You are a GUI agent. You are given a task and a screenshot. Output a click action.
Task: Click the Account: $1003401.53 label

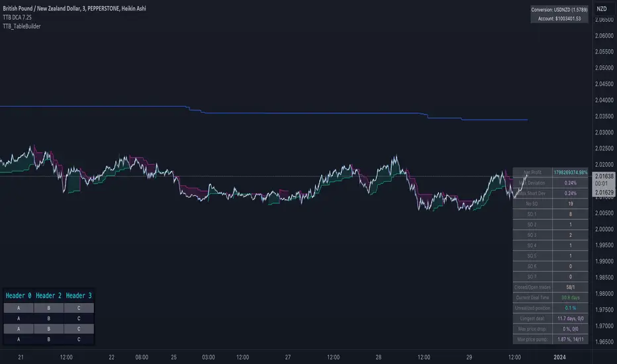tap(559, 19)
